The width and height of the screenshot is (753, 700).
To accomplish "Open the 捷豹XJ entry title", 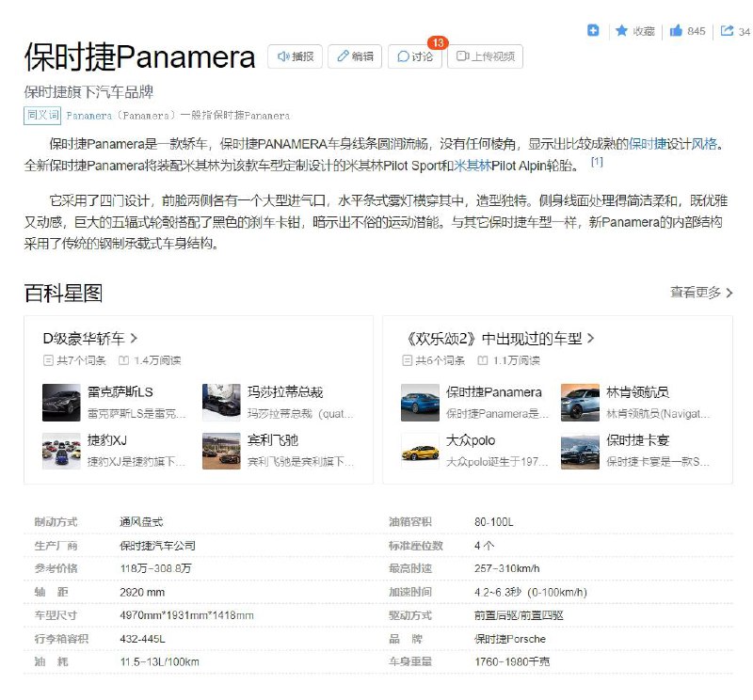I will [107, 440].
